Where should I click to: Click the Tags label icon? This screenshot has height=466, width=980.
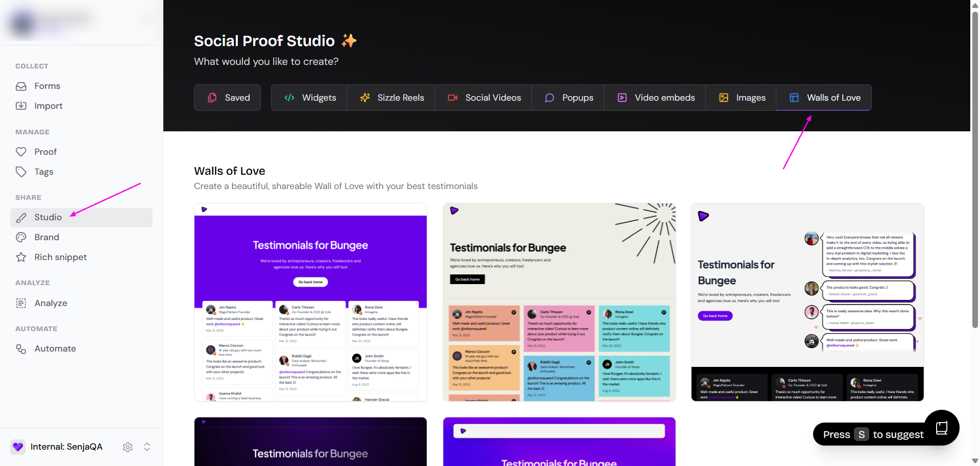pyautogui.click(x=21, y=172)
